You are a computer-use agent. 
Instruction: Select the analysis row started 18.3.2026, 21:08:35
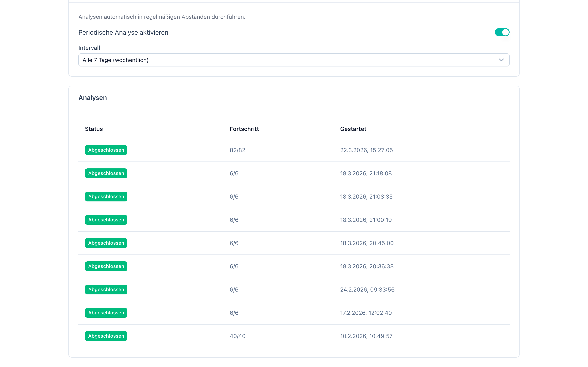[366, 197]
